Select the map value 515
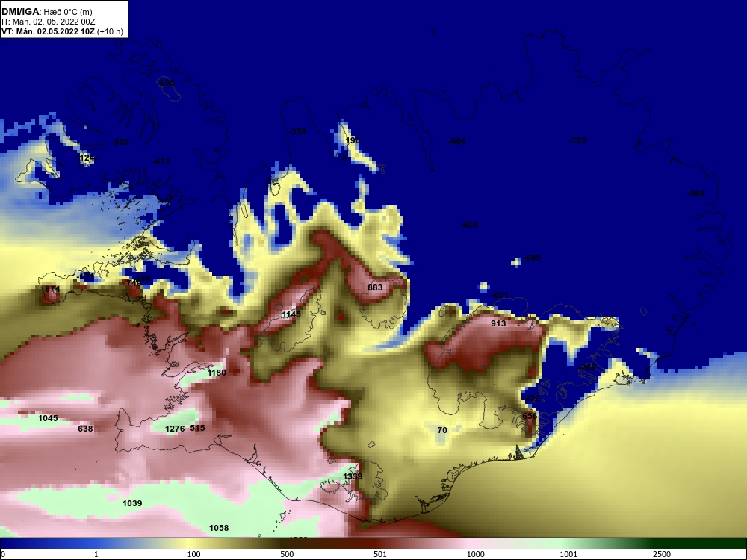The height and width of the screenshot is (560, 747). [197, 428]
